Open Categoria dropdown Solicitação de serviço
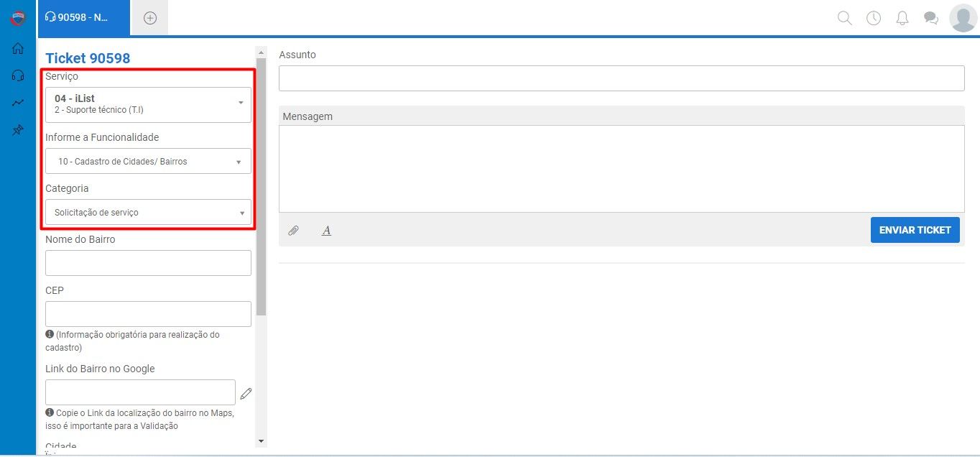Screen dimensions: 980x457 (x=148, y=212)
